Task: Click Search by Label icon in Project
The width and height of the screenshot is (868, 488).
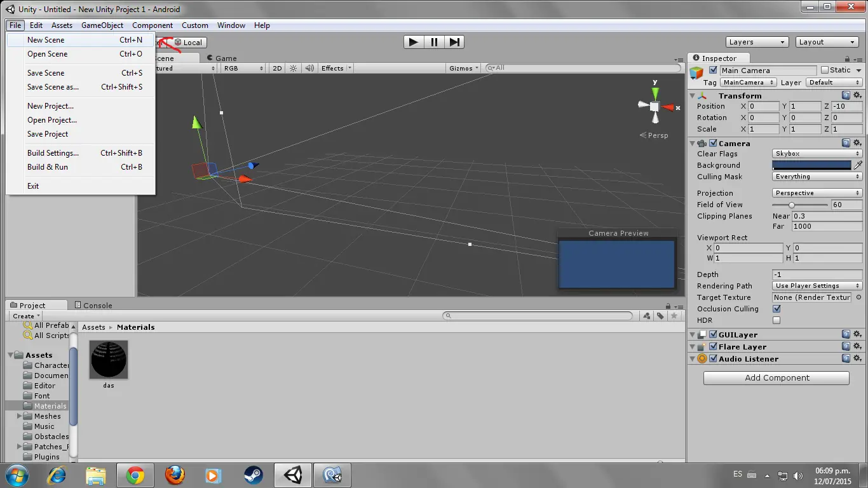Action: tap(661, 316)
